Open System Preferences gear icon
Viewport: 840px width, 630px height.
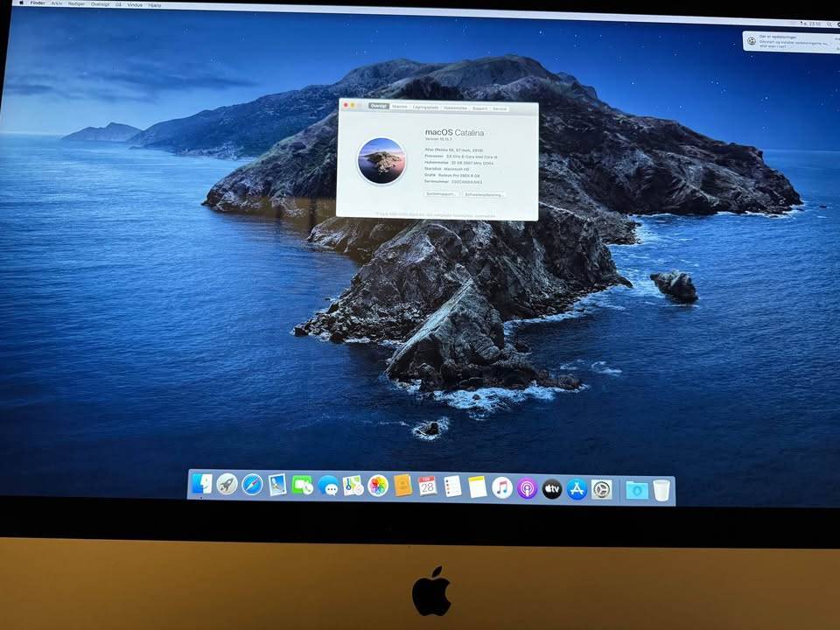pyautogui.click(x=602, y=490)
